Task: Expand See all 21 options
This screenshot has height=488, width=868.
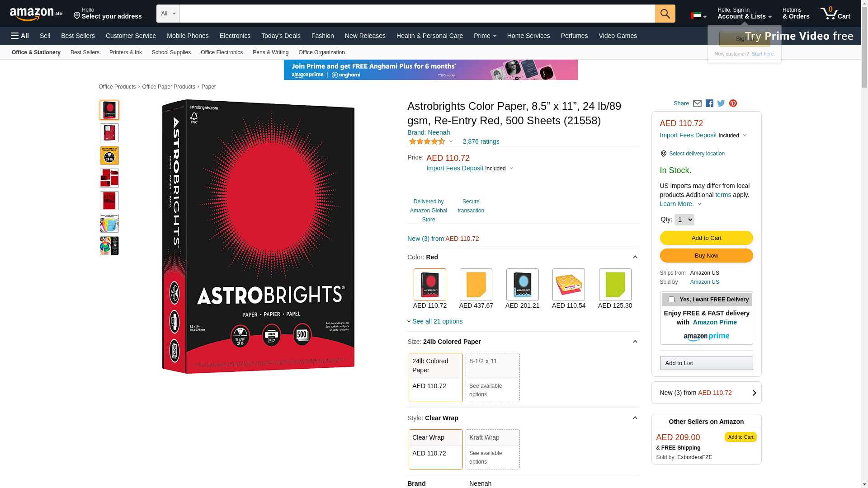Action: pyautogui.click(x=435, y=321)
